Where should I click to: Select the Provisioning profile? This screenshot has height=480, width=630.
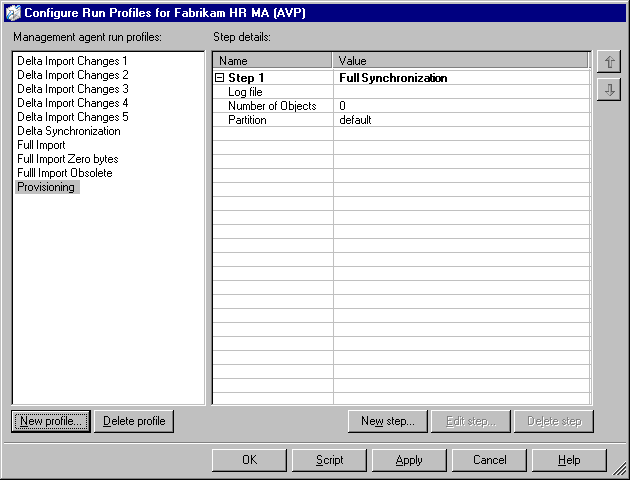[x=47, y=187]
